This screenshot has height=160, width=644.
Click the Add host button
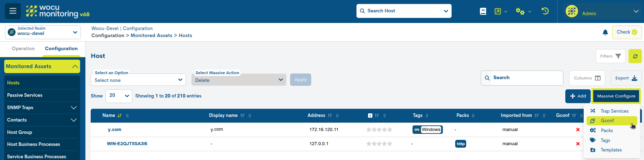point(578,96)
